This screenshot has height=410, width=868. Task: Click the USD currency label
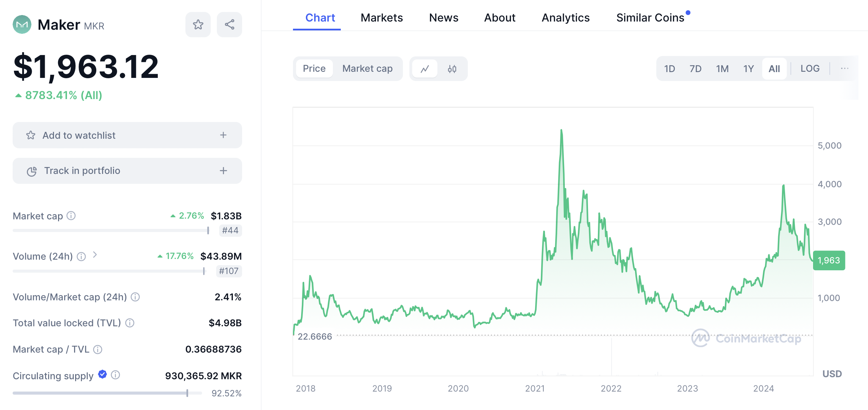[832, 374]
